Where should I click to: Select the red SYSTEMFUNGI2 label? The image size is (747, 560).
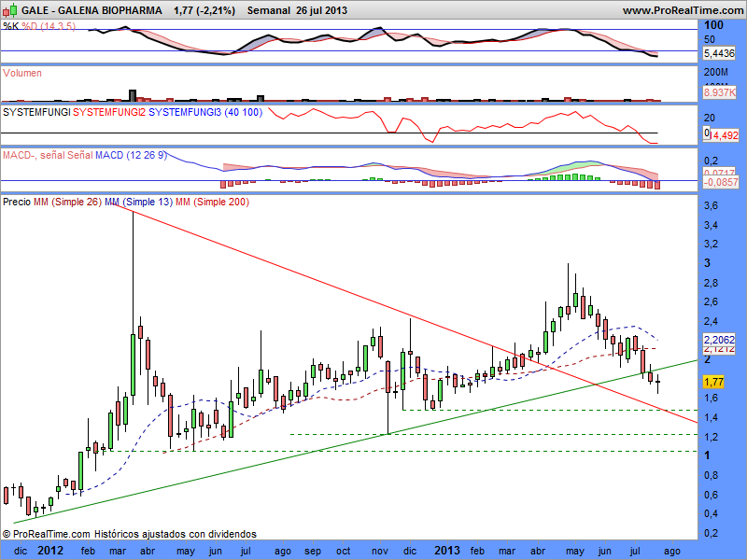coord(109,112)
